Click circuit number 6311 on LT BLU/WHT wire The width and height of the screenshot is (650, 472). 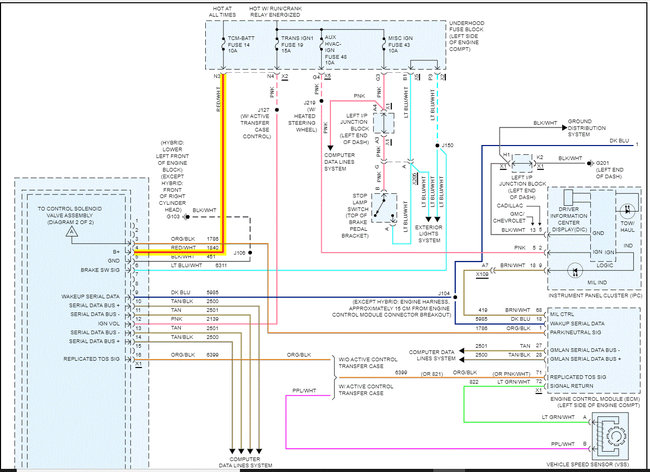(221, 266)
